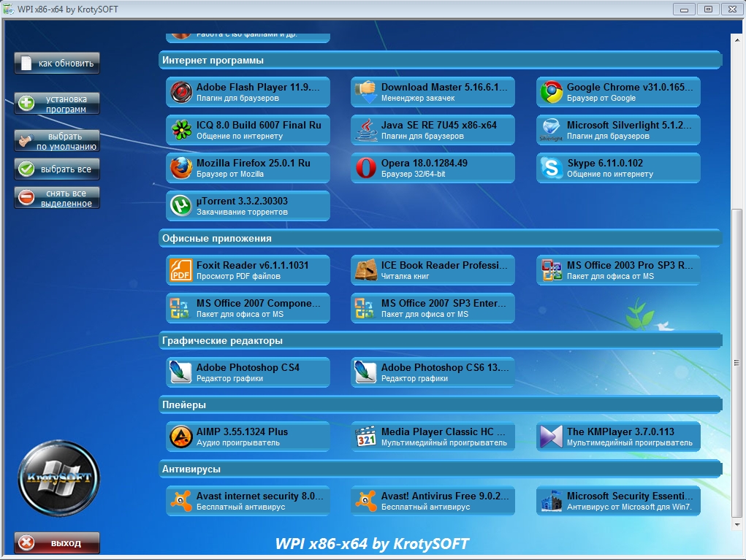Click 'MS Office 2003 Pro SP3 R...' name
Screen dimensions: 746x560
(629, 265)
